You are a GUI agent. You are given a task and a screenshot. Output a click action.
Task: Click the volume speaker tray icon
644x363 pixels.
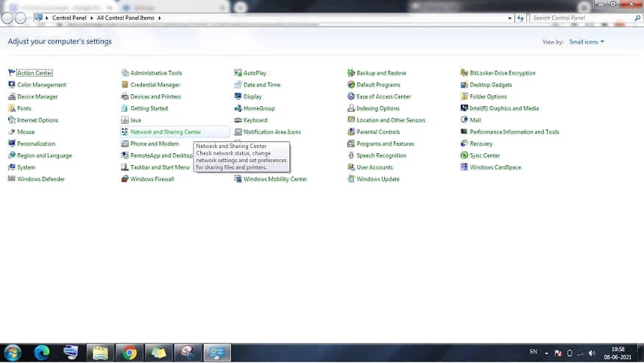point(592,353)
